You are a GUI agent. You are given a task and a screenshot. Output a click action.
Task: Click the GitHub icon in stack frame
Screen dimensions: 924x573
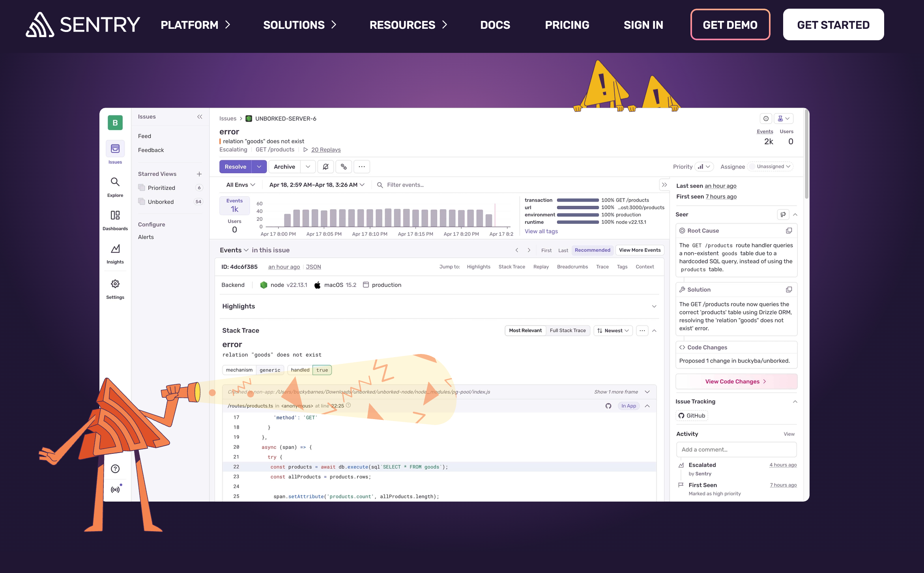tap(608, 406)
